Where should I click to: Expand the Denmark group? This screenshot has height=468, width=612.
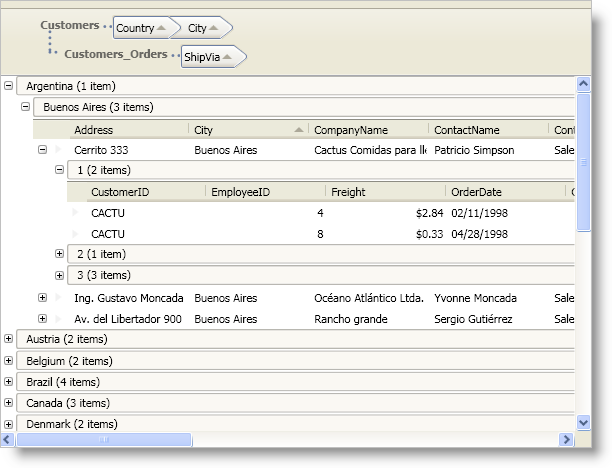[9, 424]
